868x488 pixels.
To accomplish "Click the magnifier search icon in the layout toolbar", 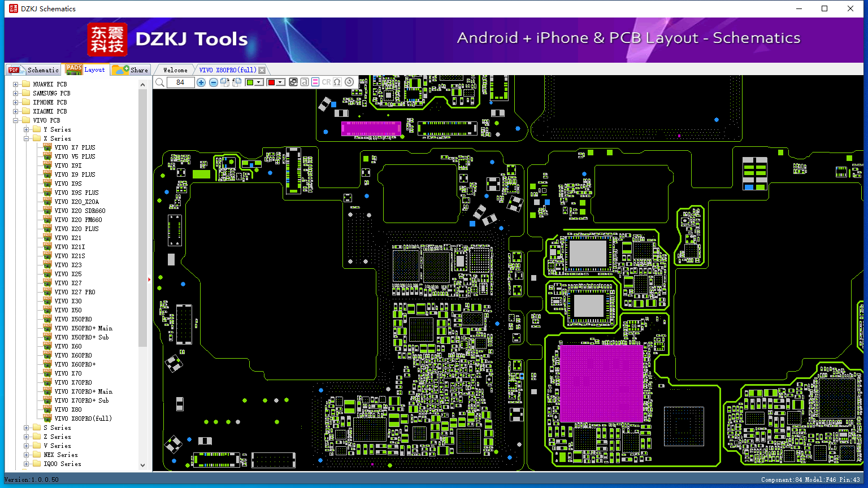I will pos(160,82).
